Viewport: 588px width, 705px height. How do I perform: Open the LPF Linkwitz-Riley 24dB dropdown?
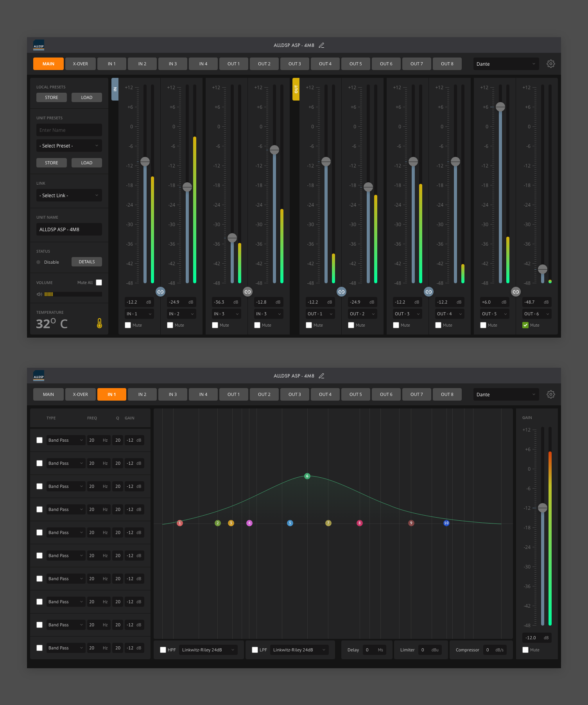(299, 650)
